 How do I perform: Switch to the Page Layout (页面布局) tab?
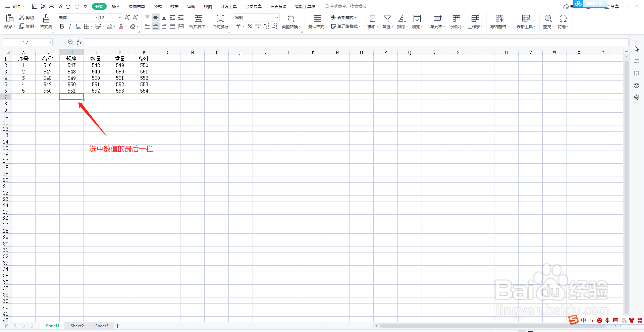point(137,6)
